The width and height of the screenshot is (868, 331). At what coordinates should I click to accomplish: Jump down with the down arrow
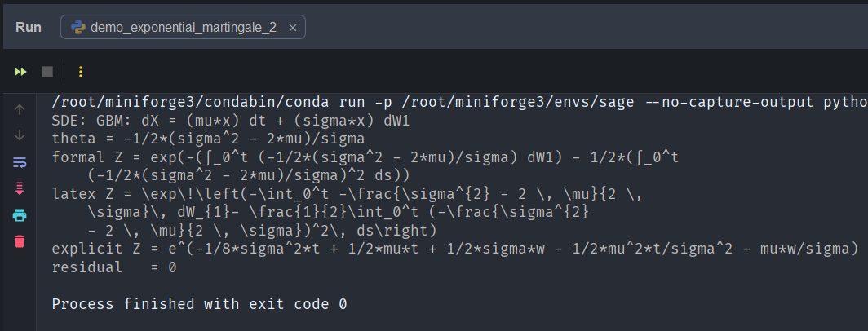pos(20,135)
